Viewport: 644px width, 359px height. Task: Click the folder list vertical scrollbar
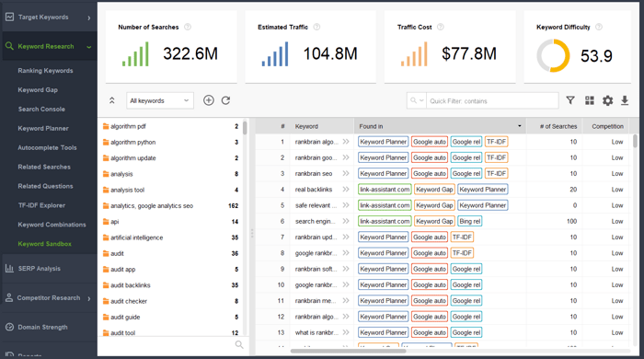tap(246, 128)
